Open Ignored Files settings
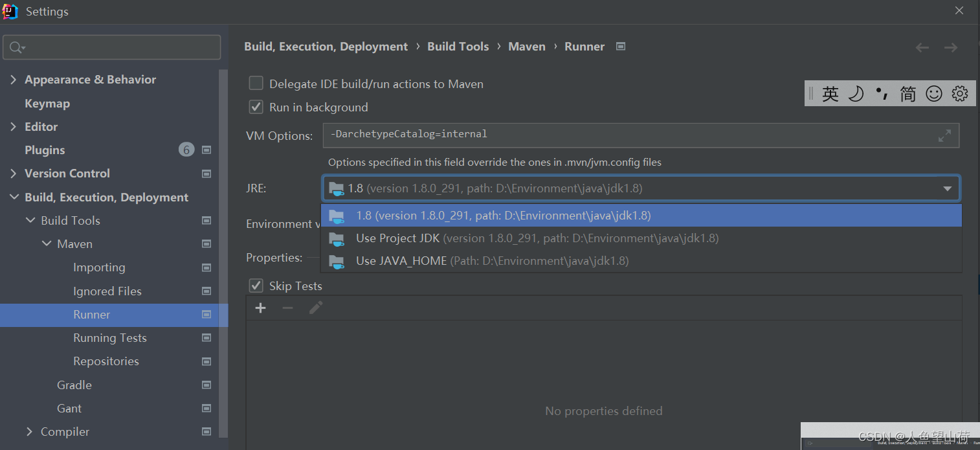 click(x=107, y=291)
